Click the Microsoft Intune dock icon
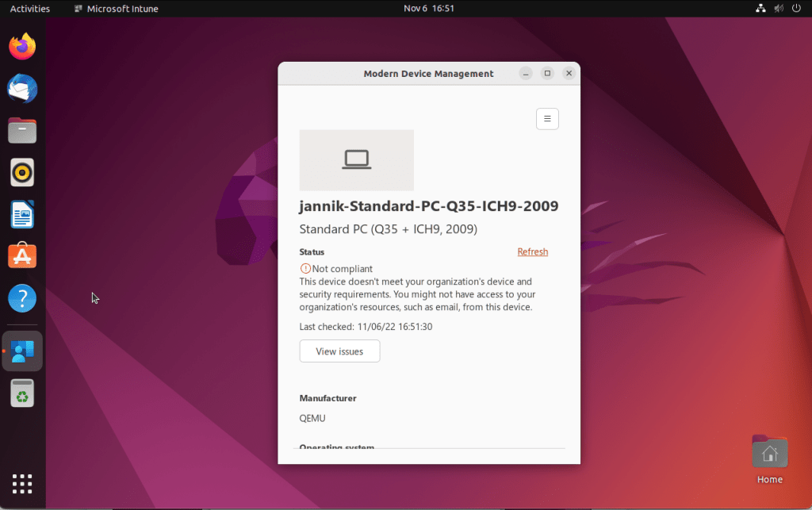Viewport: 812px width, 510px height. [x=22, y=351]
